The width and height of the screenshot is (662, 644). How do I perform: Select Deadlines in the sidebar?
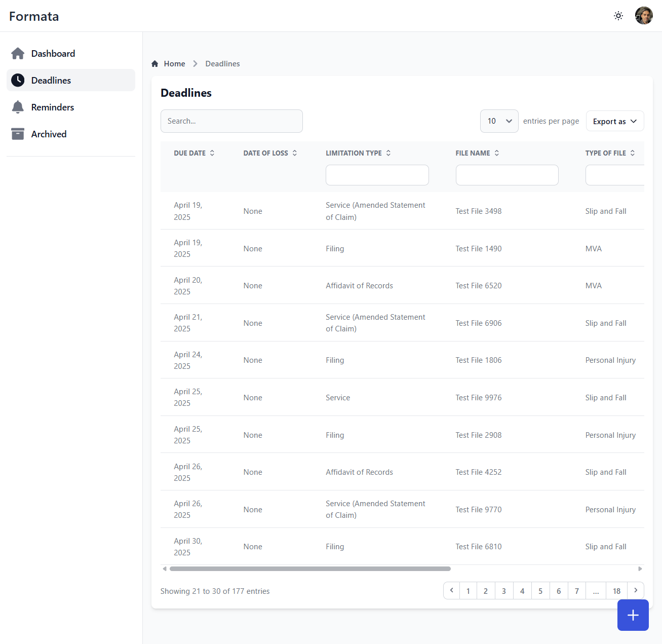point(71,80)
